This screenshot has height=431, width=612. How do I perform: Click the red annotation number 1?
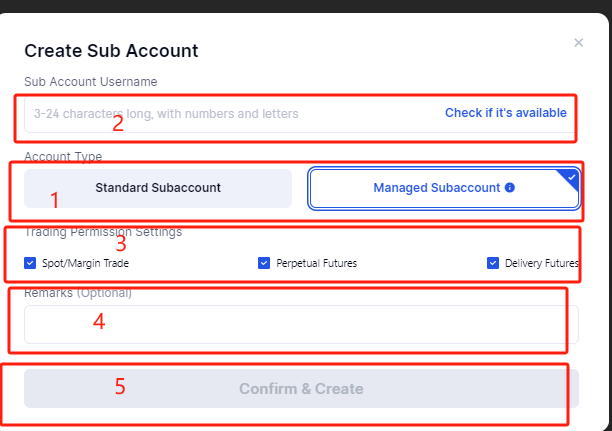coord(55,200)
